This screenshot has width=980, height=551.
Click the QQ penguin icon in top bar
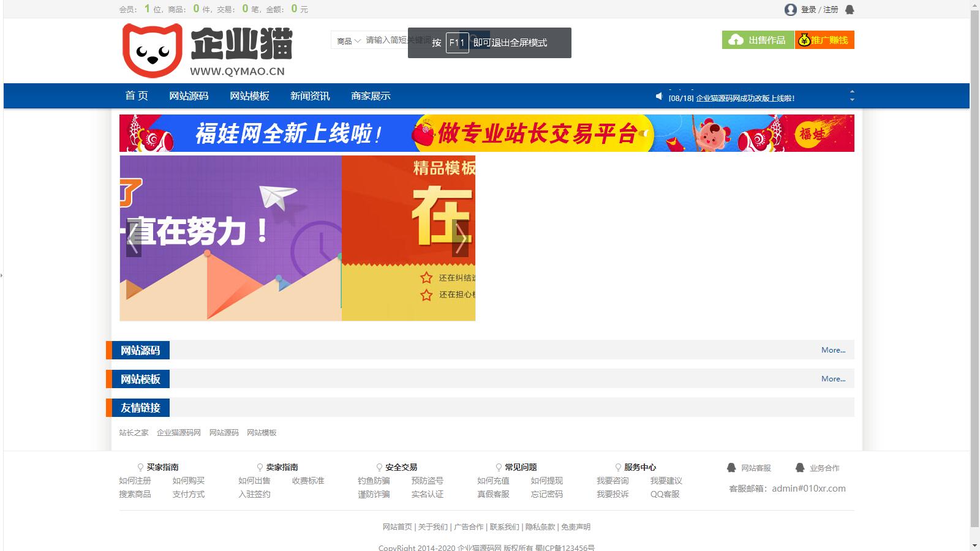pyautogui.click(x=850, y=10)
